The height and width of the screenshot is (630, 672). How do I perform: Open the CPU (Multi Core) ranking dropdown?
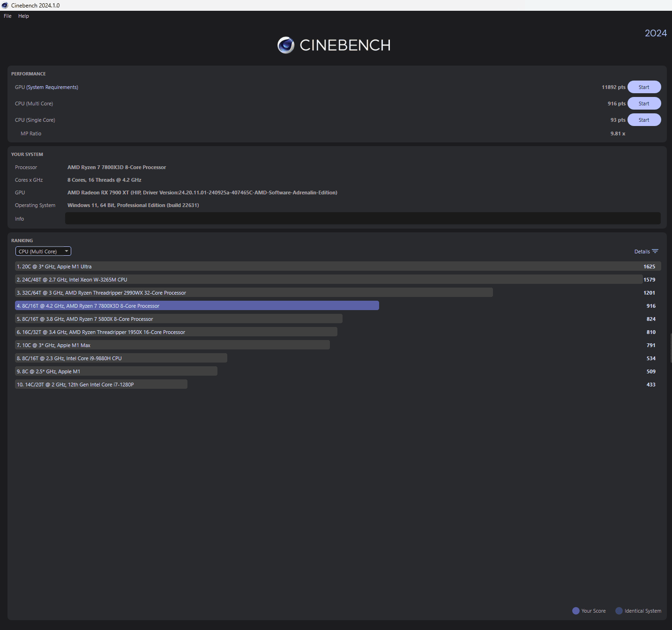pos(43,252)
